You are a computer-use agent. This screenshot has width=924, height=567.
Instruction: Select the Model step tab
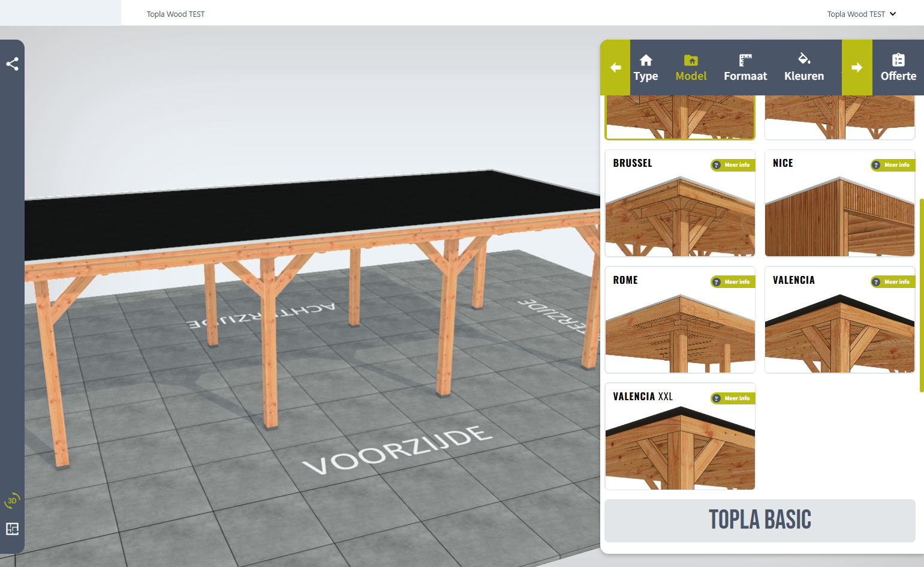click(691, 68)
